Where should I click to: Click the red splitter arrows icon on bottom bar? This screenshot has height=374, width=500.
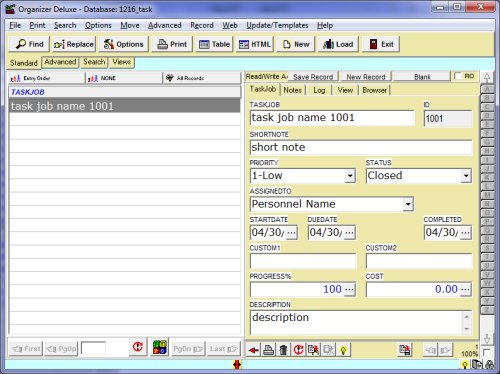click(237, 365)
